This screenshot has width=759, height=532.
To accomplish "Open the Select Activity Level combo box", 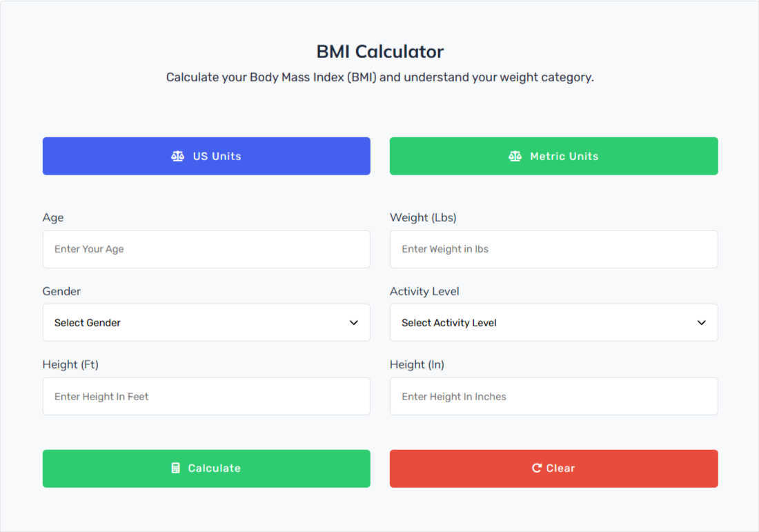I will (554, 322).
